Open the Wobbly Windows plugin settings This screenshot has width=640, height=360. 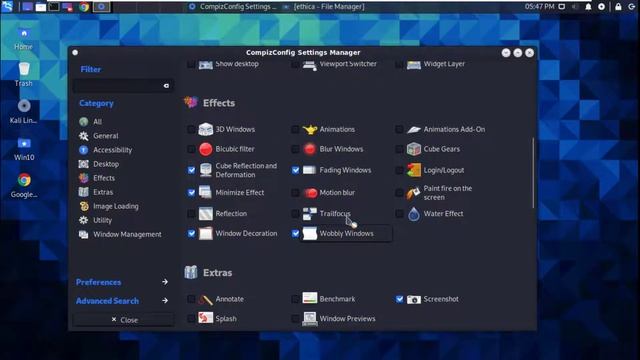(347, 233)
